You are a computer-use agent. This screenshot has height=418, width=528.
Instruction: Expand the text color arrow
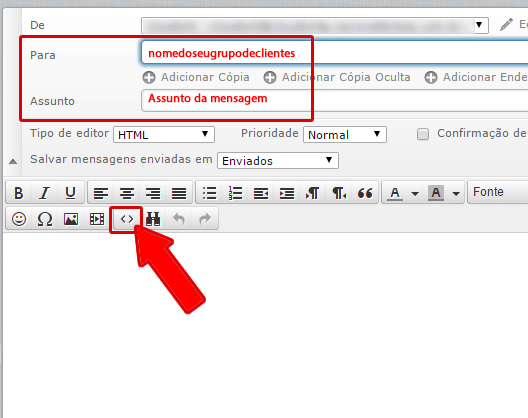point(415,193)
